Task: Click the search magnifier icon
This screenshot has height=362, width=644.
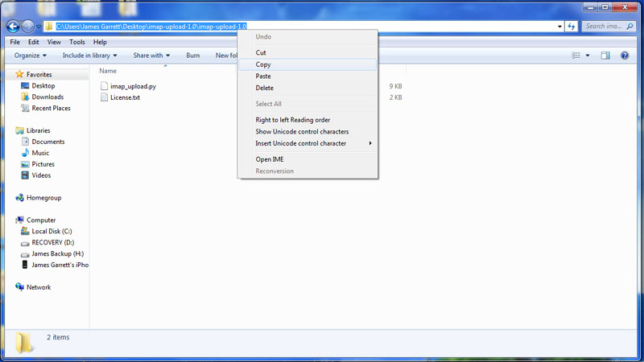Action: click(x=630, y=27)
